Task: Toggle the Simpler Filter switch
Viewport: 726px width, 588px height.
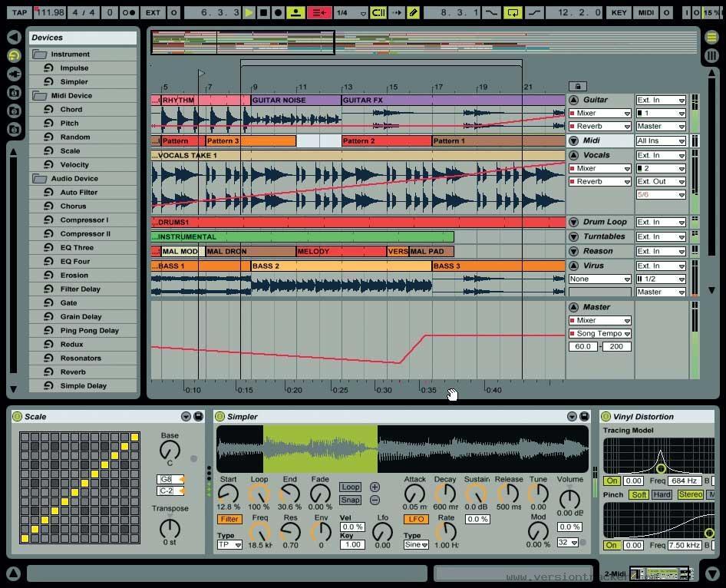Action: click(229, 519)
